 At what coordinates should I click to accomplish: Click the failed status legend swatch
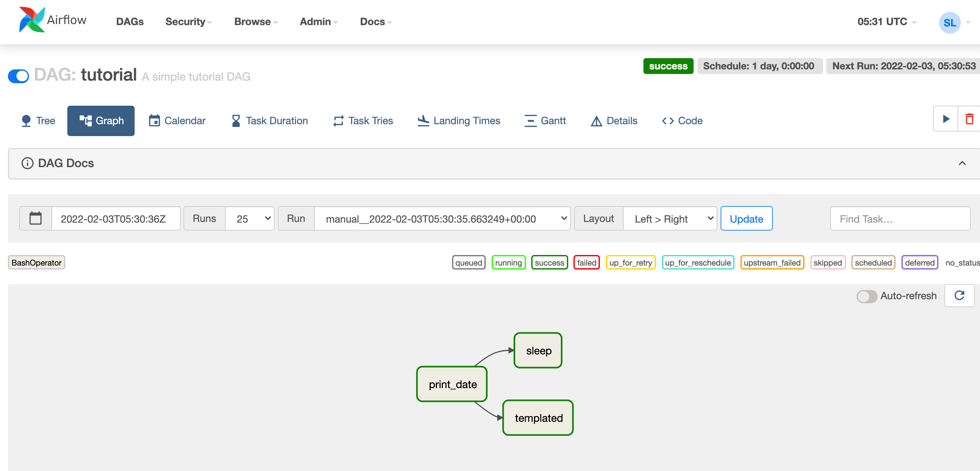pos(586,263)
